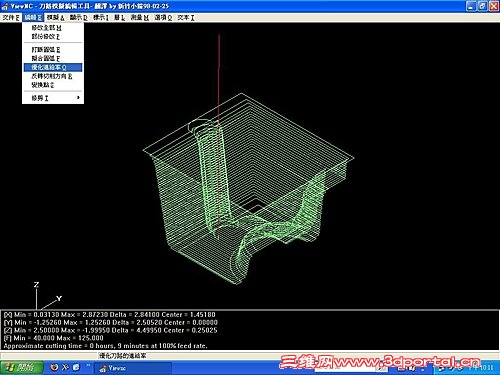The width and height of the screenshot is (500, 375).
Task: Click the Approximate cutting time line
Action: point(105,346)
